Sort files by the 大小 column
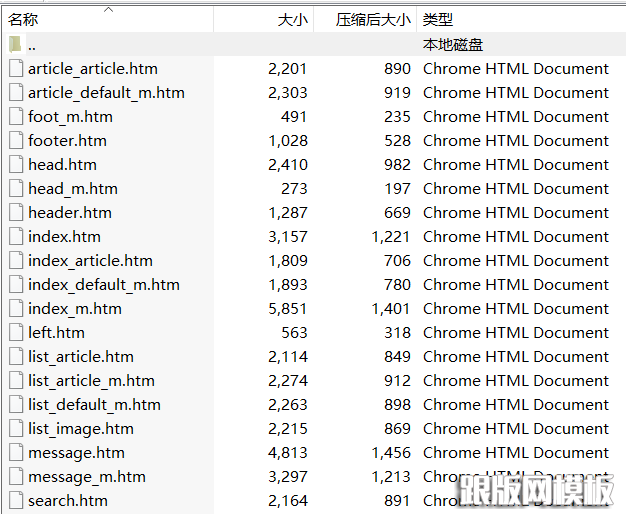626x514 pixels. 292,20
